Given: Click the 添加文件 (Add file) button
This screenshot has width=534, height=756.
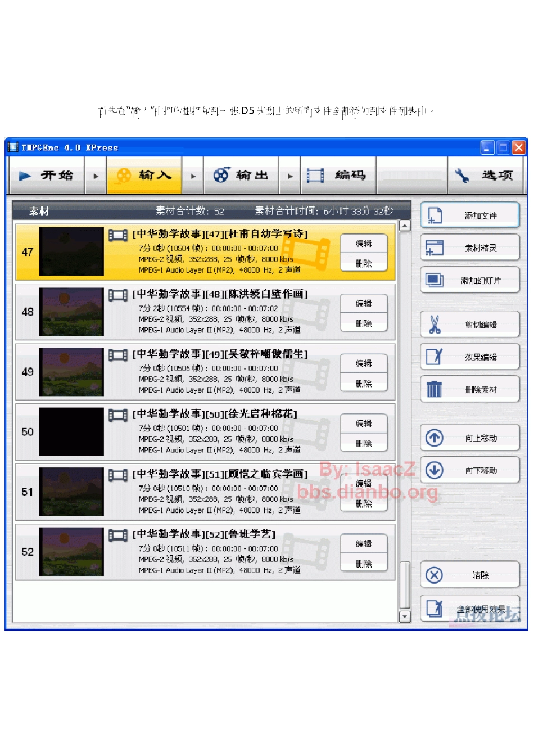Looking at the screenshot, I should pyautogui.click(x=470, y=215).
